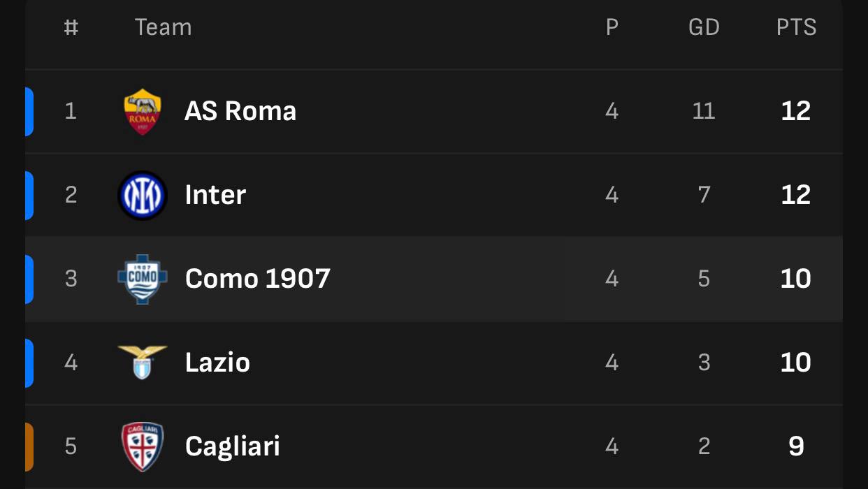Click the Team column header
The height and width of the screenshot is (489, 868).
tap(164, 27)
